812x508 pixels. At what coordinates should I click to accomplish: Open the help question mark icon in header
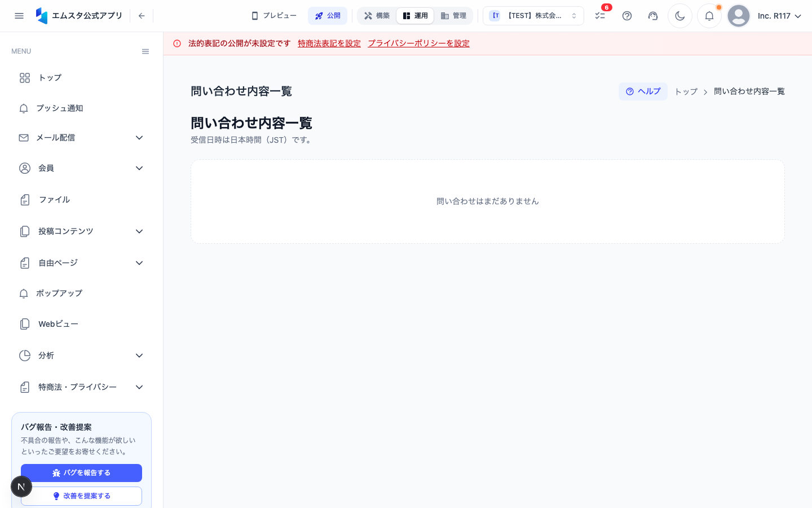[627, 16]
